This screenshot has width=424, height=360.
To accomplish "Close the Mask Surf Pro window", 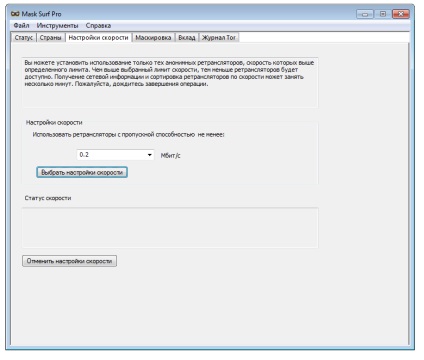I will click(401, 14).
